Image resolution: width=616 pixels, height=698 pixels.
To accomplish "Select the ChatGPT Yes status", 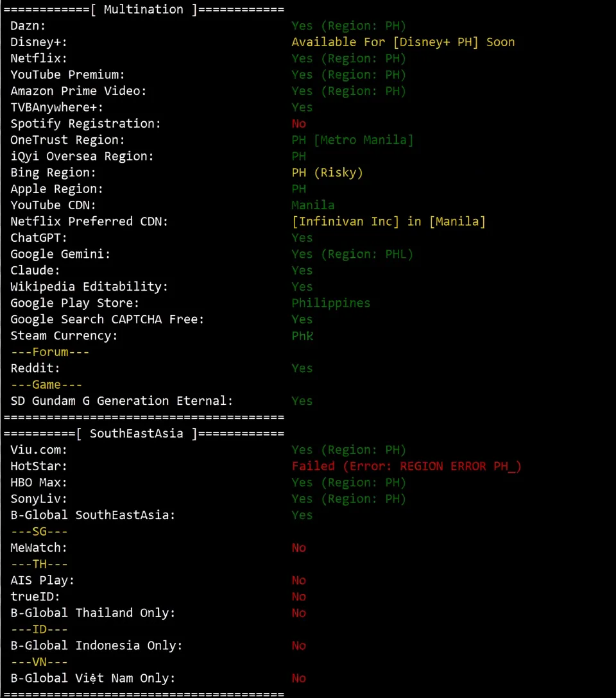I will tap(302, 237).
